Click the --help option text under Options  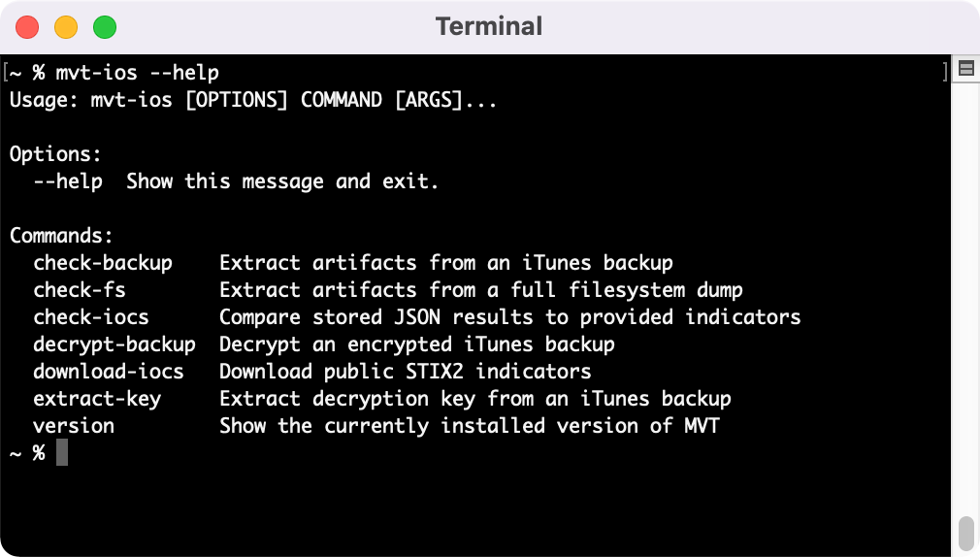(x=68, y=181)
